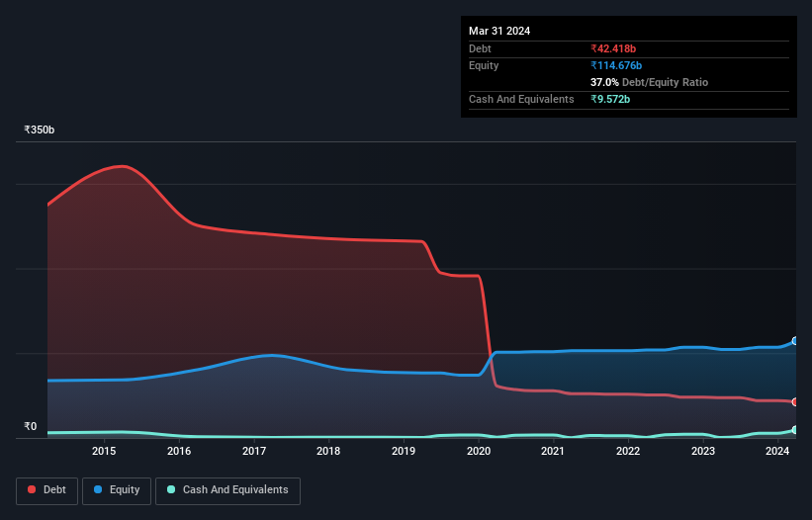Click the 2016 x-axis label
Image resolution: width=812 pixels, height=520 pixels.
[x=179, y=451]
